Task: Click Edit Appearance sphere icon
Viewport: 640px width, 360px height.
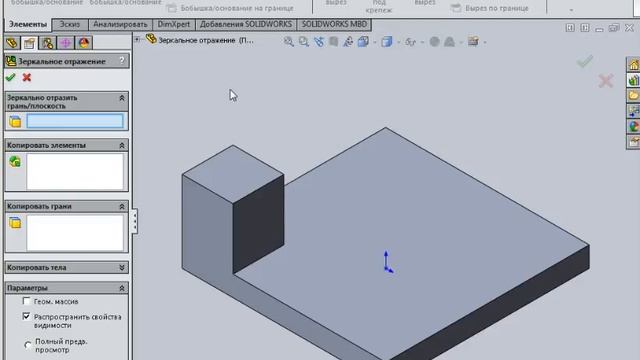Action: [435, 42]
